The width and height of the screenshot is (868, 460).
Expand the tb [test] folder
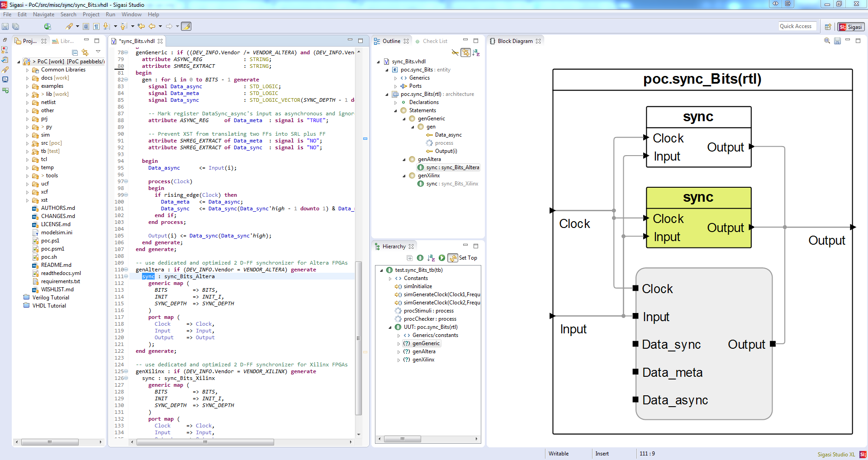coord(27,152)
